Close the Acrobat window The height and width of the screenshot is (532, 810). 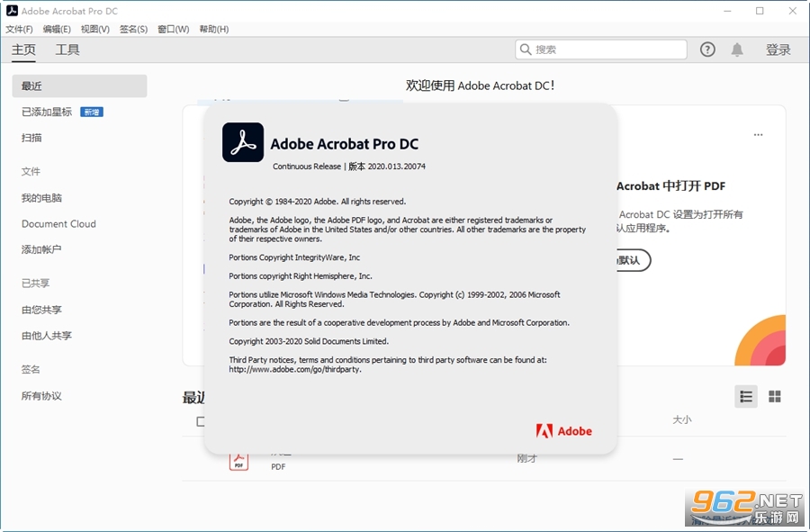792,11
